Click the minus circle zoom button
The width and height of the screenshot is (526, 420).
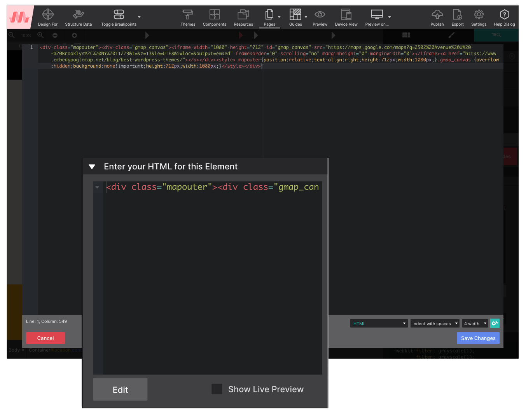[x=55, y=35]
